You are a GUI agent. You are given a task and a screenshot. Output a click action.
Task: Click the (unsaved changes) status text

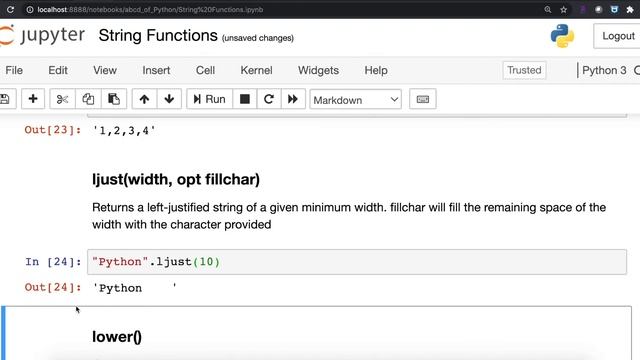tap(258, 38)
